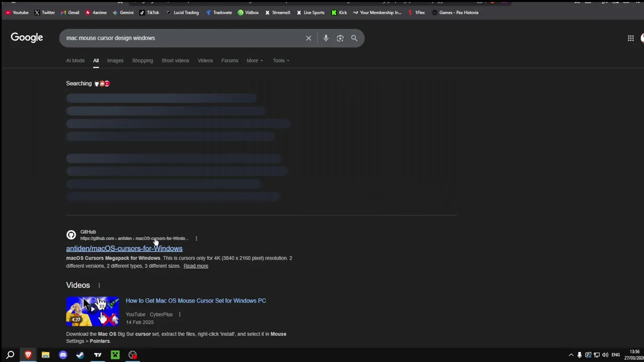Expand the More dropdown
Viewport: 644px width, 362px height.
click(x=255, y=60)
